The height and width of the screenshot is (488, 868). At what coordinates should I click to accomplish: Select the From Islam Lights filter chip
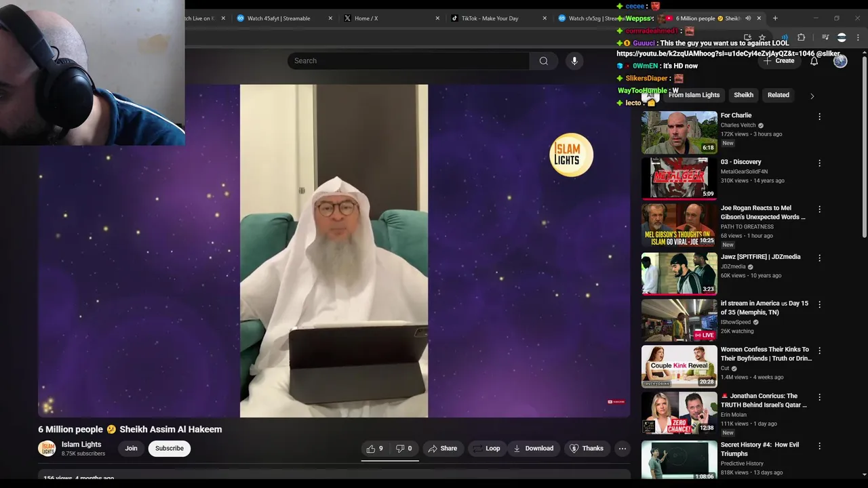694,95
